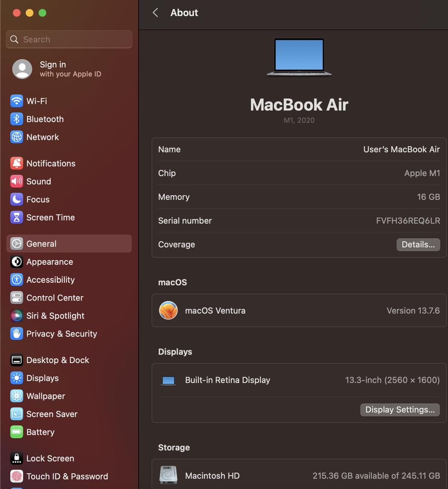Click the Appearance icon
The width and height of the screenshot is (448, 489).
pos(17,262)
